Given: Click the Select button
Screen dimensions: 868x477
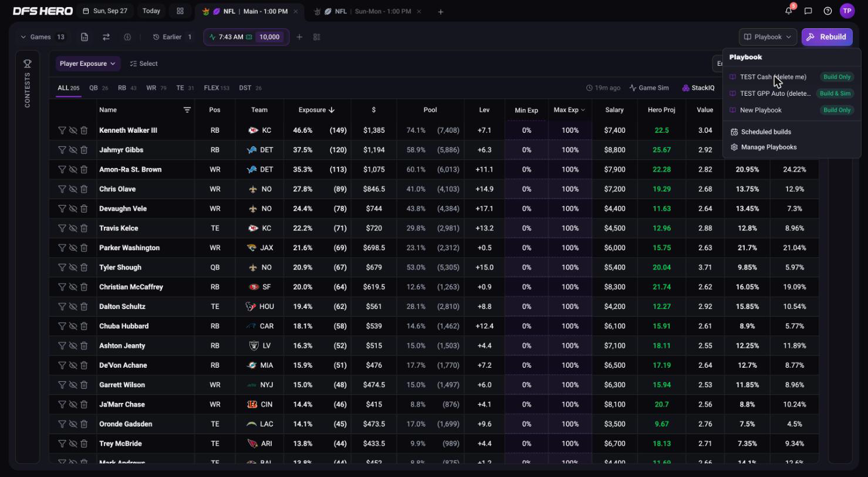Looking at the screenshot, I should point(144,63).
